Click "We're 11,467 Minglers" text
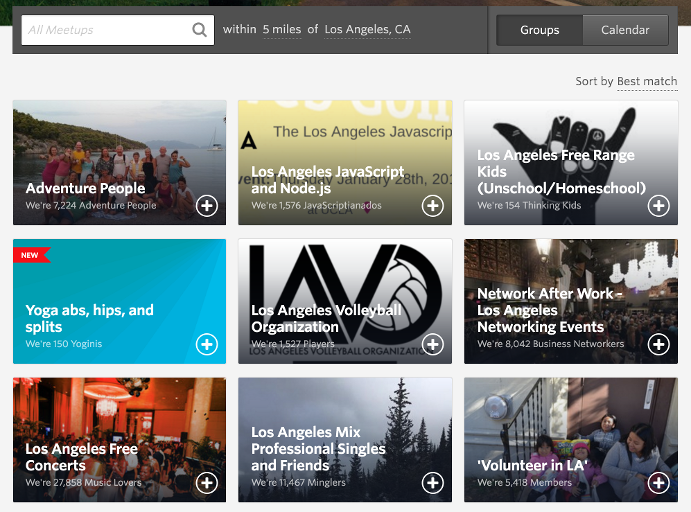 [298, 483]
